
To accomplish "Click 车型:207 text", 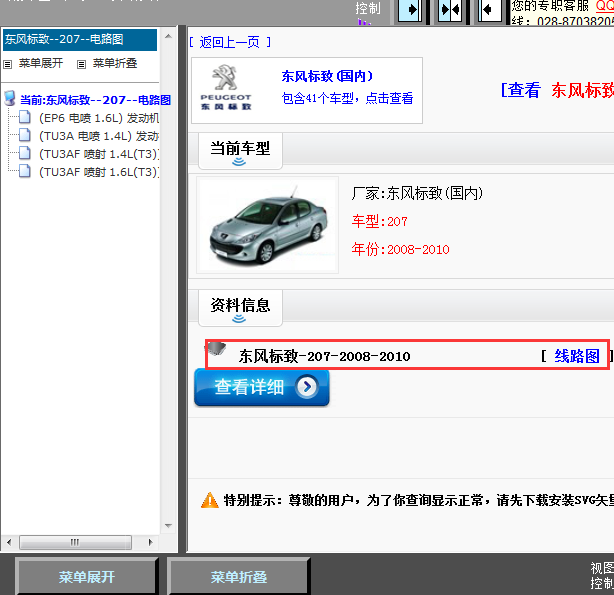I will click(379, 221).
